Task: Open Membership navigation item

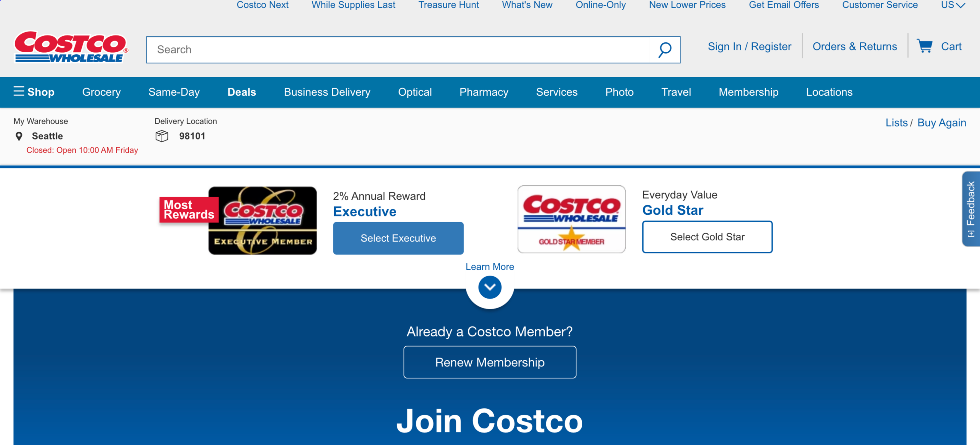Action: pos(748,92)
